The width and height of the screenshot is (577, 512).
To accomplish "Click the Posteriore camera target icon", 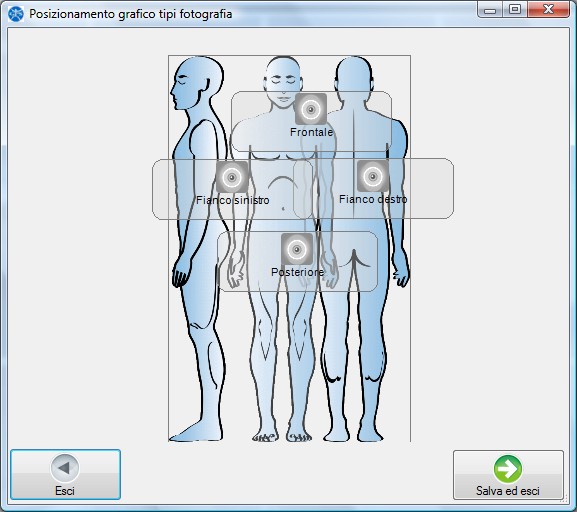I will (x=297, y=249).
